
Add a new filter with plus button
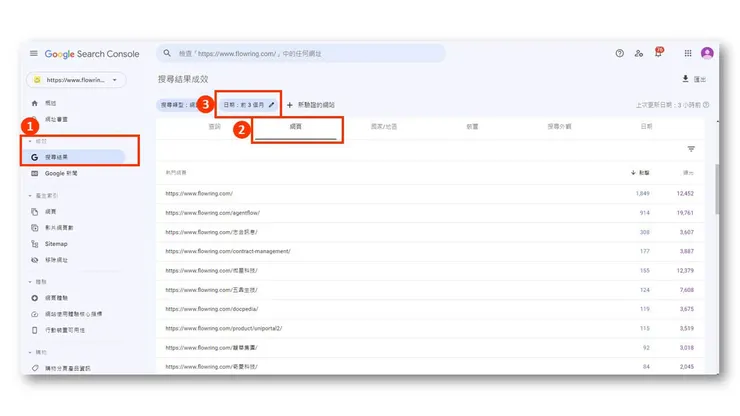point(310,105)
